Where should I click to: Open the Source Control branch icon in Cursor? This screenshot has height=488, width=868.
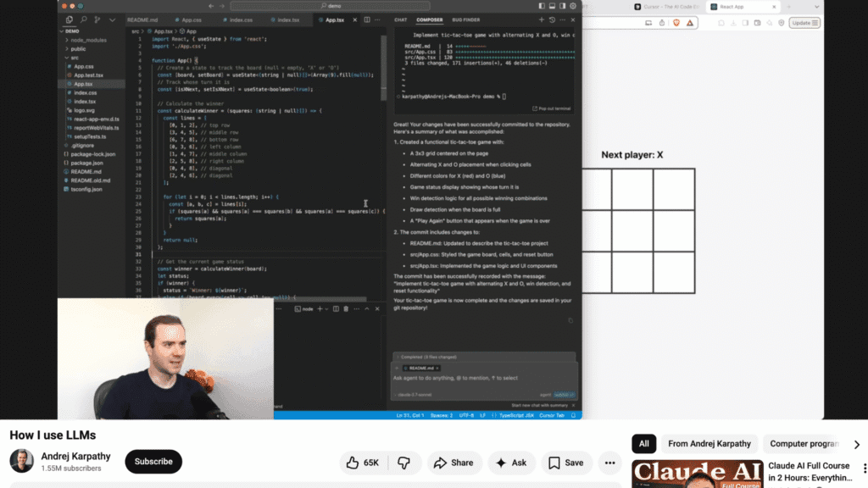pyautogui.click(x=97, y=19)
